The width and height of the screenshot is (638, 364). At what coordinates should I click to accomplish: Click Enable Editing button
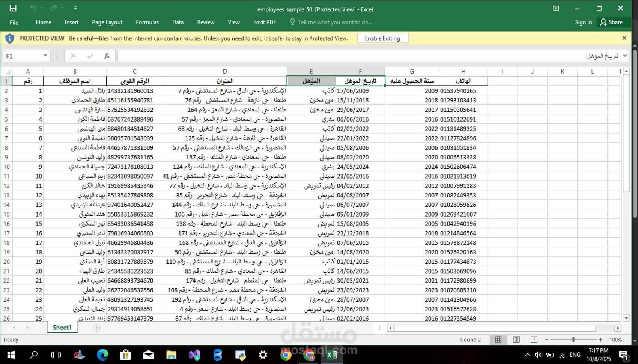click(x=382, y=38)
